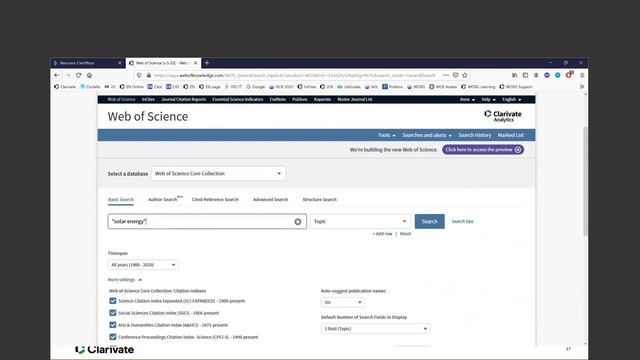The image size is (640, 360).
Task: Open the Google bookmark
Action: coord(256,87)
